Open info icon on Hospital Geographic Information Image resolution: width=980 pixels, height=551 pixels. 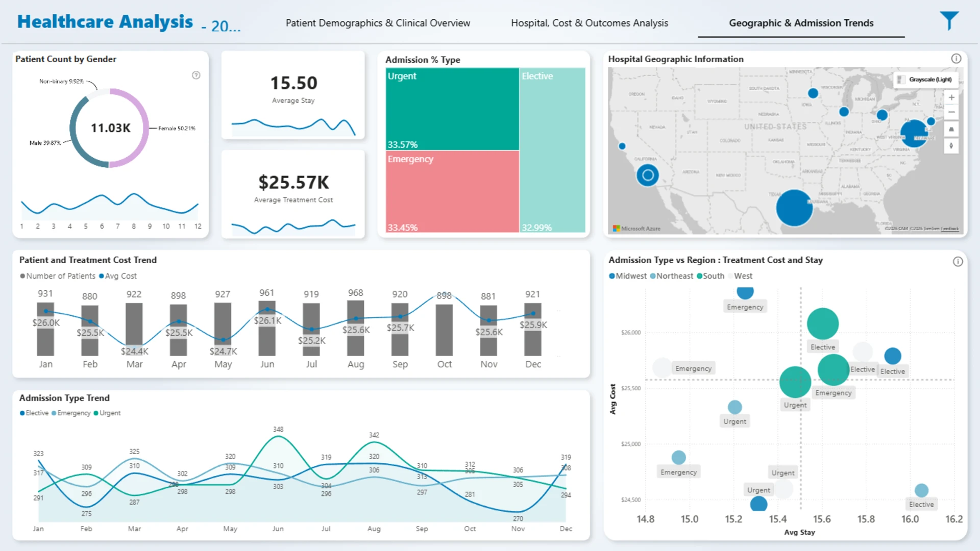pos(956,59)
